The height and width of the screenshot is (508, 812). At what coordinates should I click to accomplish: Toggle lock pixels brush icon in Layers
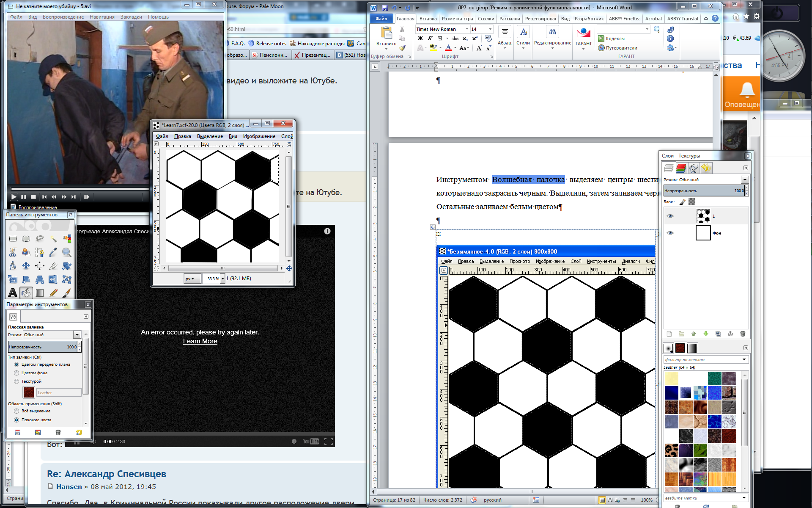coord(683,202)
